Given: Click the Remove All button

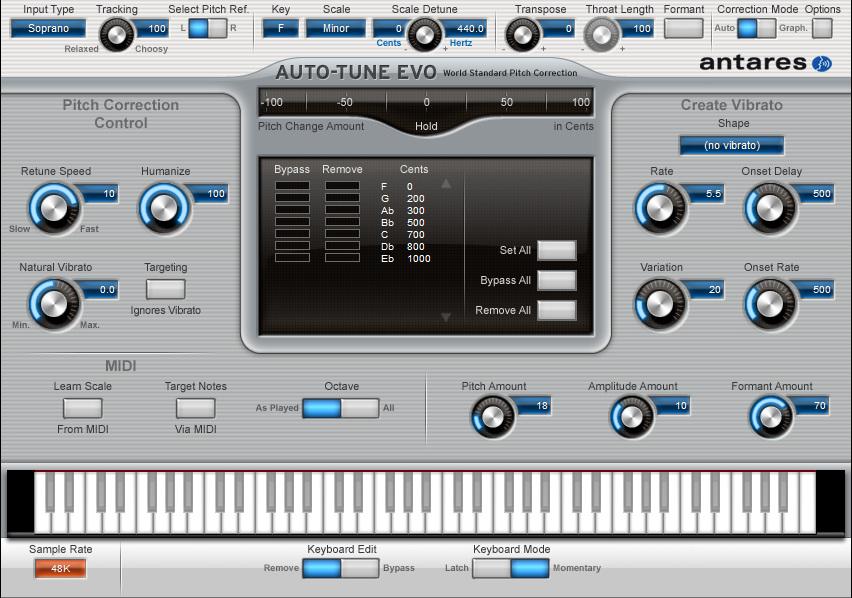Looking at the screenshot, I should 556,310.
